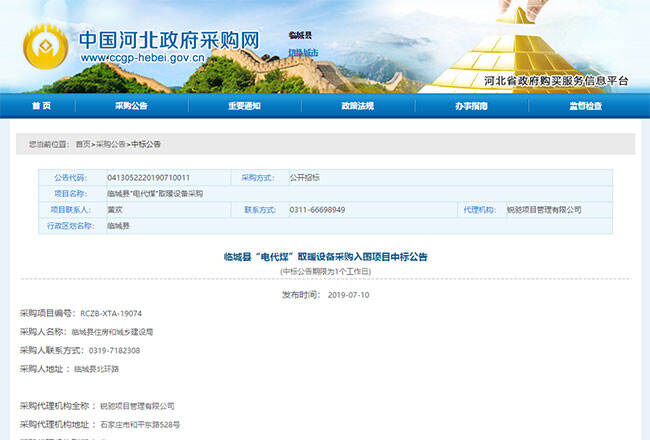The height and width of the screenshot is (440, 650).
Task: Click announcement code 0413052220190710011 in table
Action: (148, 177)
